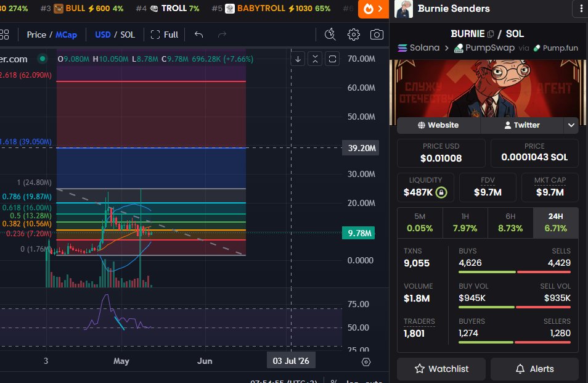The image size is (588, 383).
Task: Click the buy vol versus sell vol bar
Action: 515,307
